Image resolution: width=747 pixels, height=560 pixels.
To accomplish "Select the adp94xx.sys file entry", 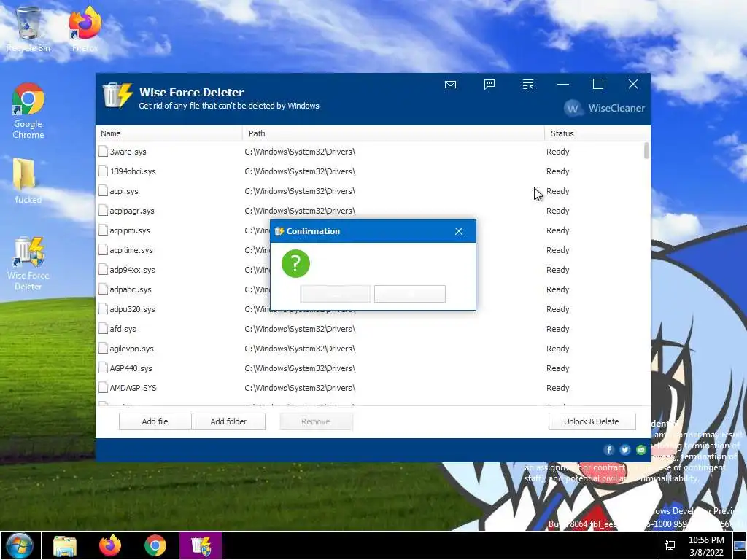I will (183, 270).
